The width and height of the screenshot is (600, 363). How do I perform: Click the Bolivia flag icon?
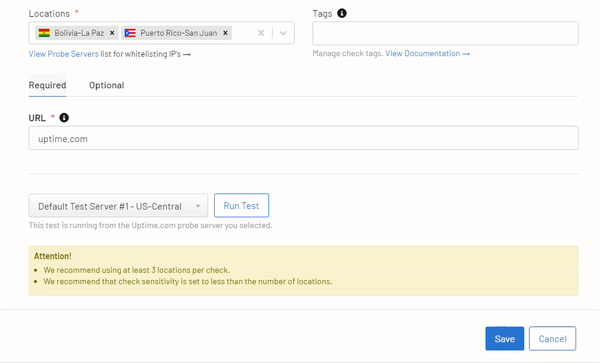coord(44,33)
